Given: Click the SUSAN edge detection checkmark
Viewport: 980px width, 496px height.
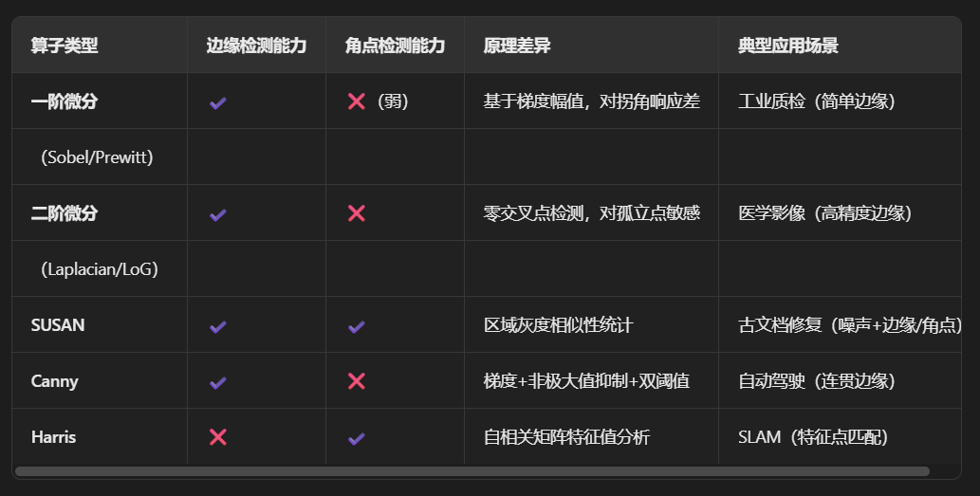Looking at the screenshot, I should click(x=218, y=326).
